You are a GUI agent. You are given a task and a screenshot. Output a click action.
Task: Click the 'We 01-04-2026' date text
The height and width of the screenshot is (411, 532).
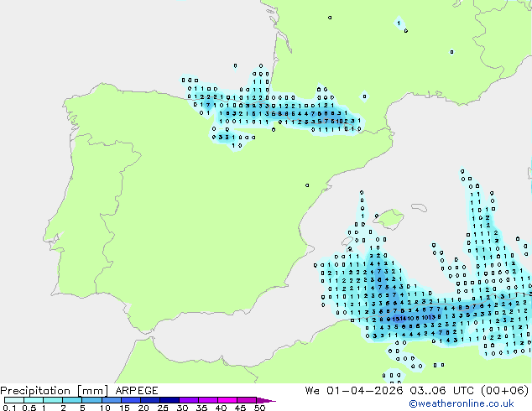354,391
